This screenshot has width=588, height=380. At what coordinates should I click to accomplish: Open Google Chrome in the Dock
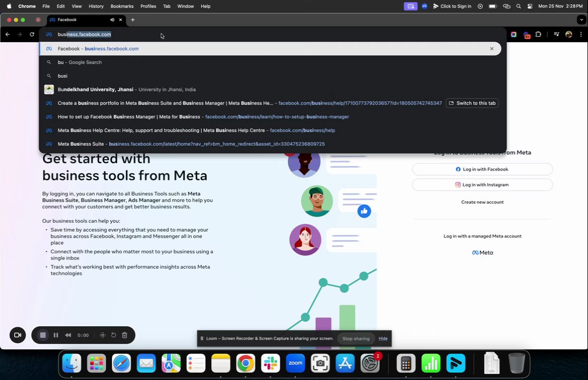point(246,363)
